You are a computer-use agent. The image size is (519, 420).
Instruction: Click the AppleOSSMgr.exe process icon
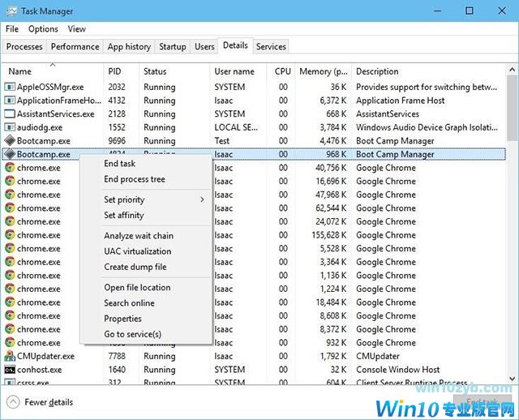10,88
